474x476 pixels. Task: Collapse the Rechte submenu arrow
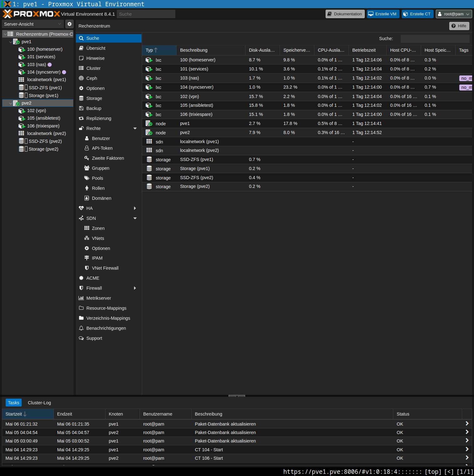point(135,128)
